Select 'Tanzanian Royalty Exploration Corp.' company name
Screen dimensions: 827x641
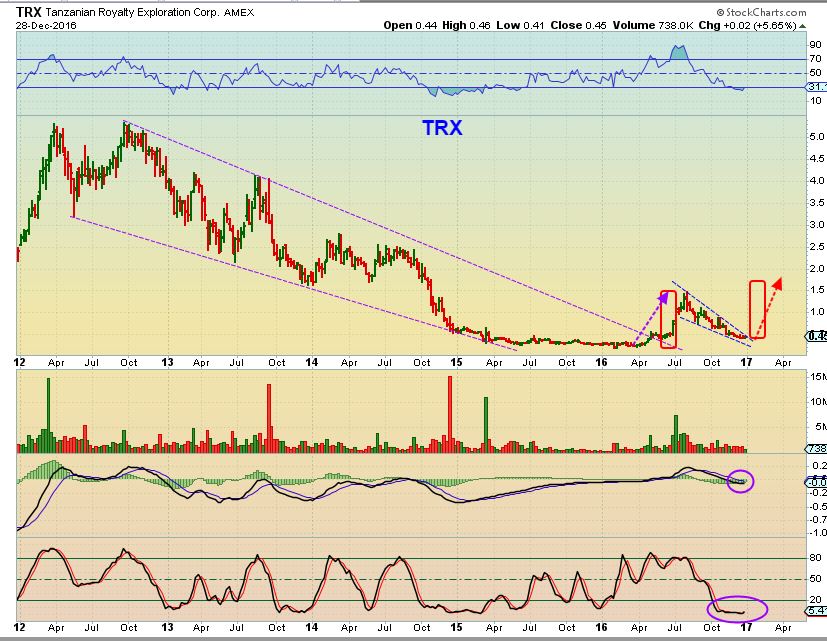coord(132,13)
